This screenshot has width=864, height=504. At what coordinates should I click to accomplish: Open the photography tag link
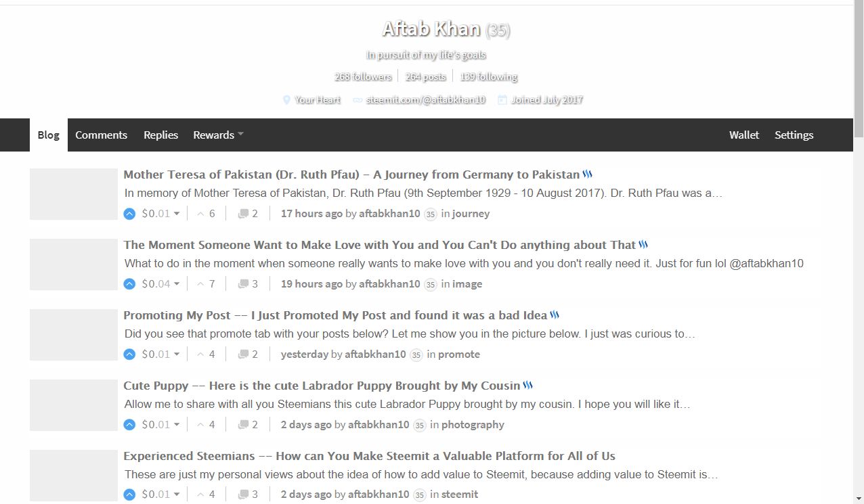(473, 425)
